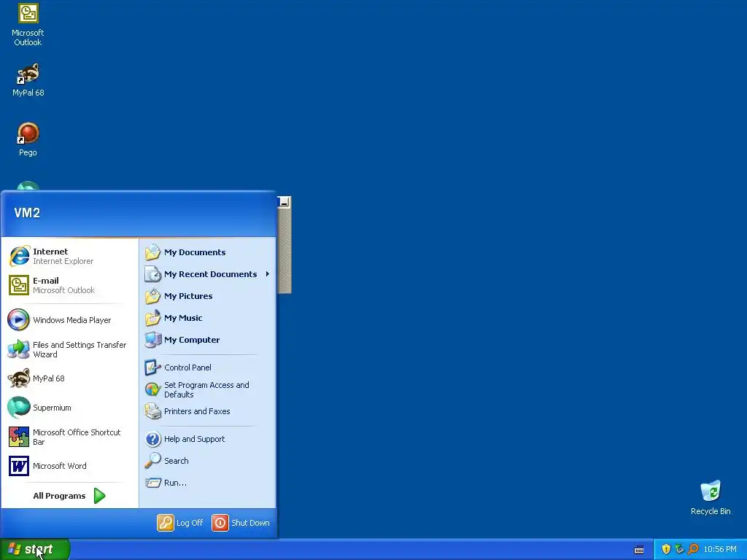The image size is (747, 560).
Task: Click the Start button on taskbar
Action: coord(35,550)
